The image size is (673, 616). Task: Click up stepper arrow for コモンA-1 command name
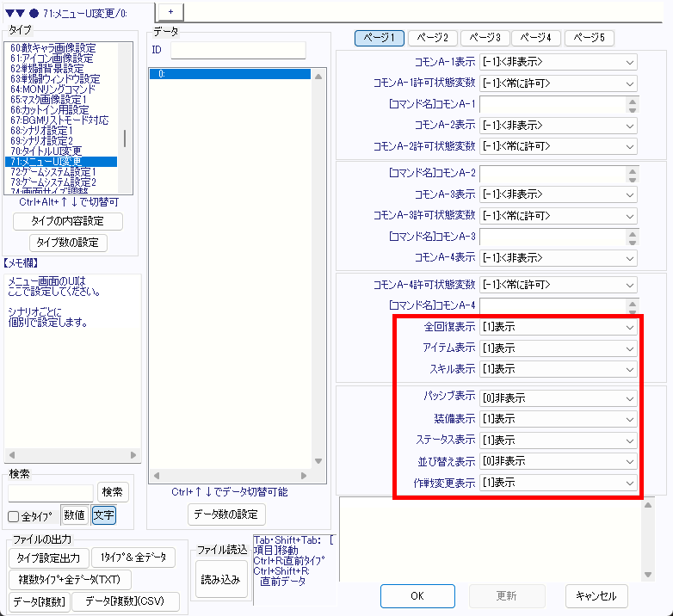(633, 100)
